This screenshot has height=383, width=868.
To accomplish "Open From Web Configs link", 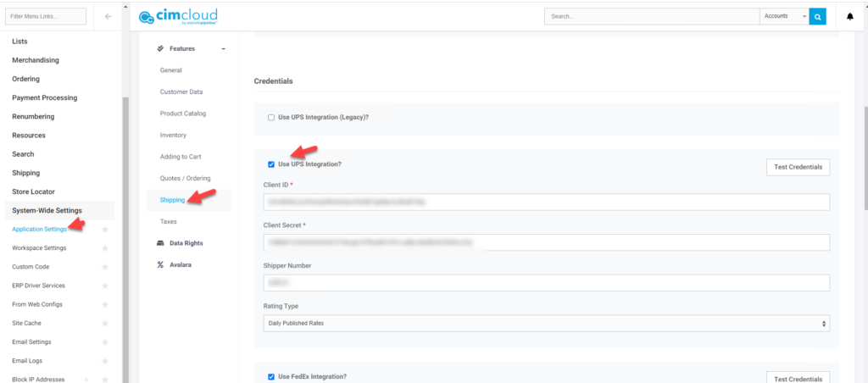I will coord(37,304).
